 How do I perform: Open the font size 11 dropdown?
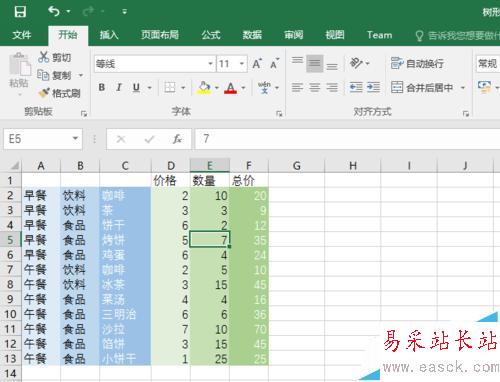pos(242,64)
